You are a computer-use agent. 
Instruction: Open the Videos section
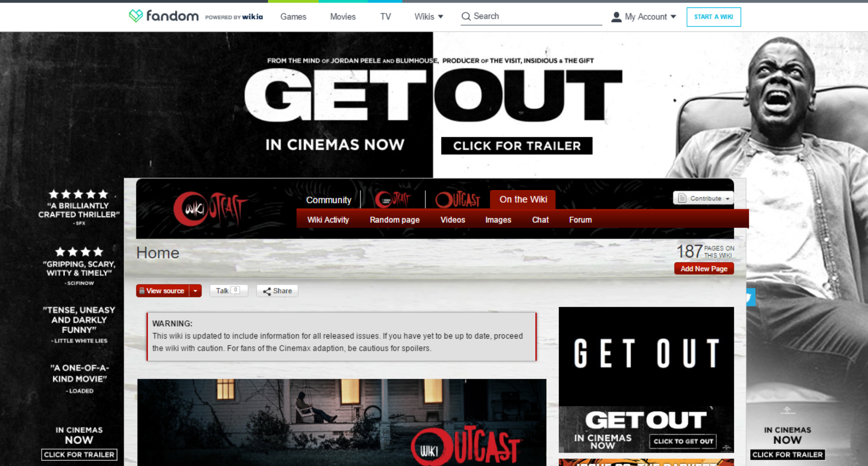[x=452, y=220]
